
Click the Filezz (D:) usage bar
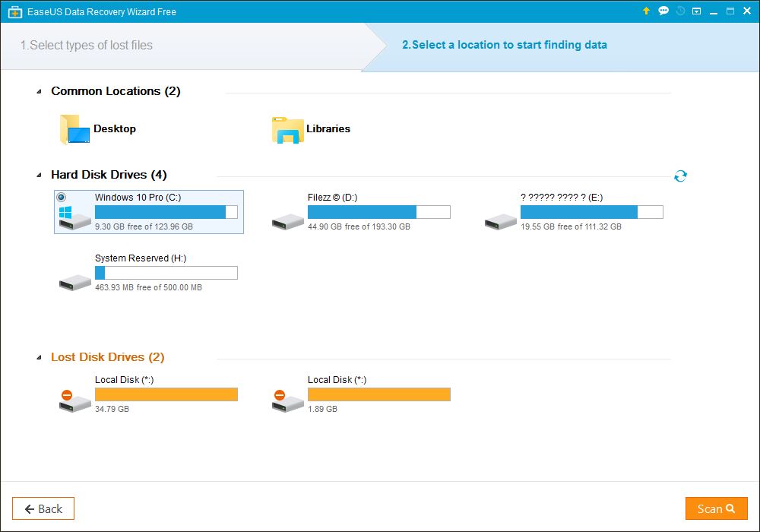coord(379,212)
